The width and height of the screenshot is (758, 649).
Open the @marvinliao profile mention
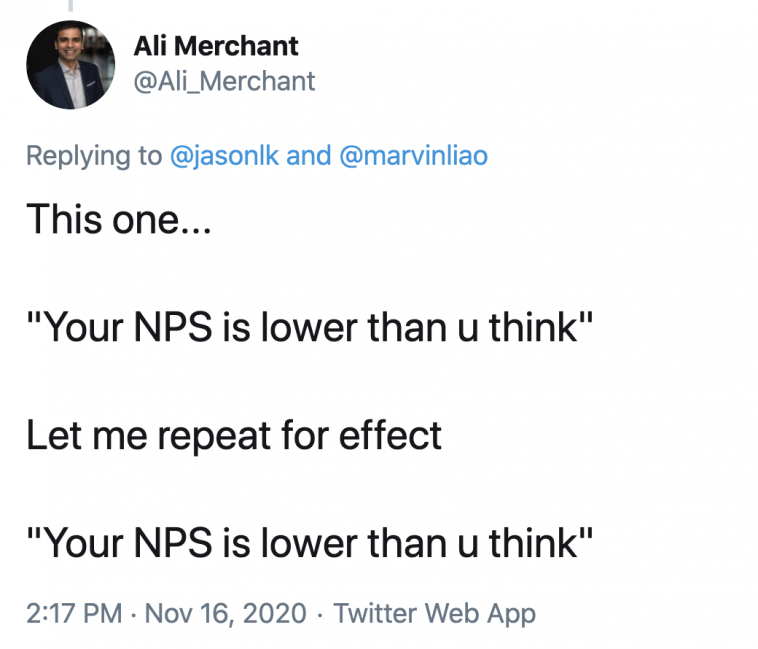pos(414,156)
